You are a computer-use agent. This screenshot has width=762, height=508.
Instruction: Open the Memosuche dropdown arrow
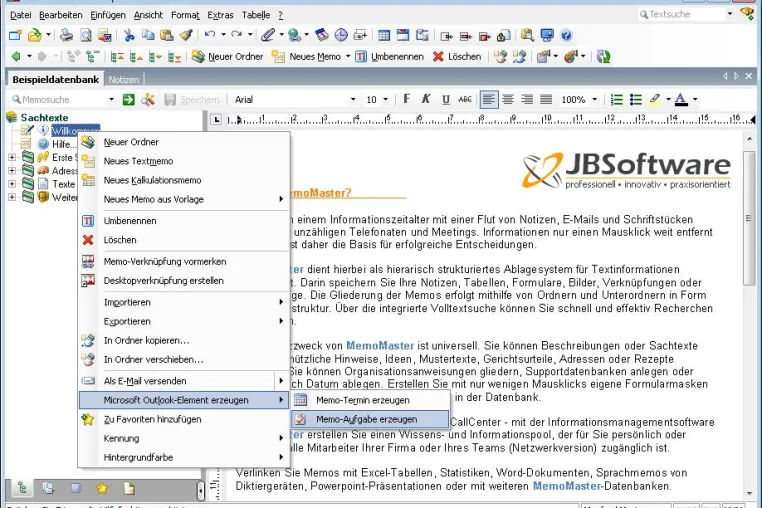pos(111,100)
